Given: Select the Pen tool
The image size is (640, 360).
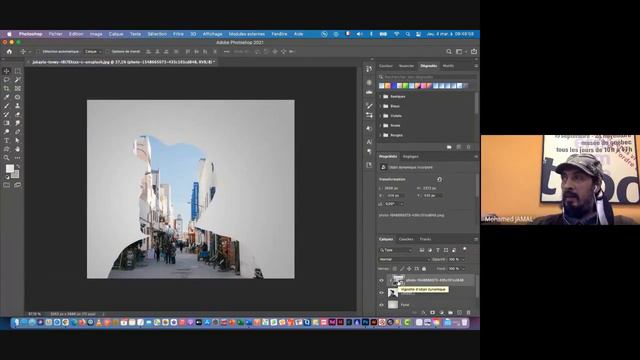Looking at the screenshot, I should point(18,132).
